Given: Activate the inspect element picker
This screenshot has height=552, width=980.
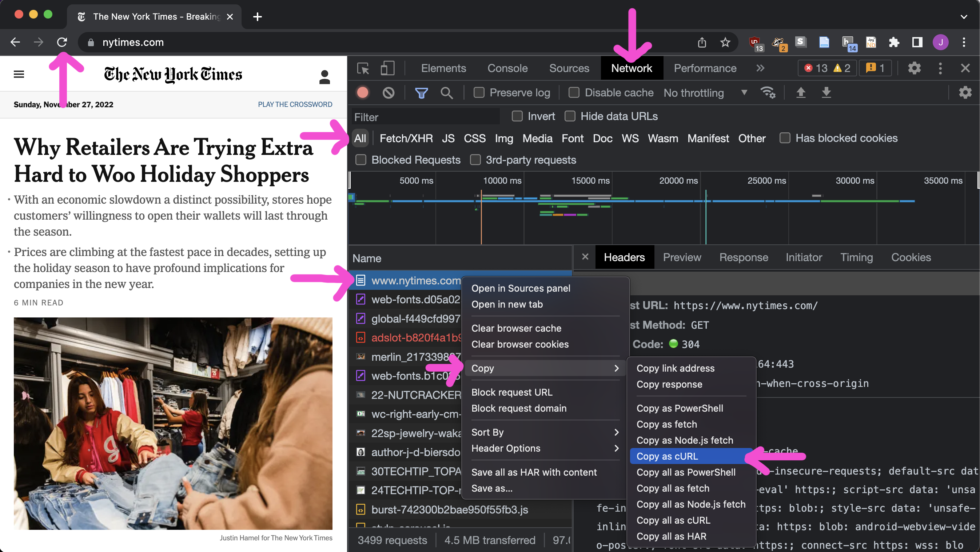Looking at the screenshot, I should click(x=363, y=68).
